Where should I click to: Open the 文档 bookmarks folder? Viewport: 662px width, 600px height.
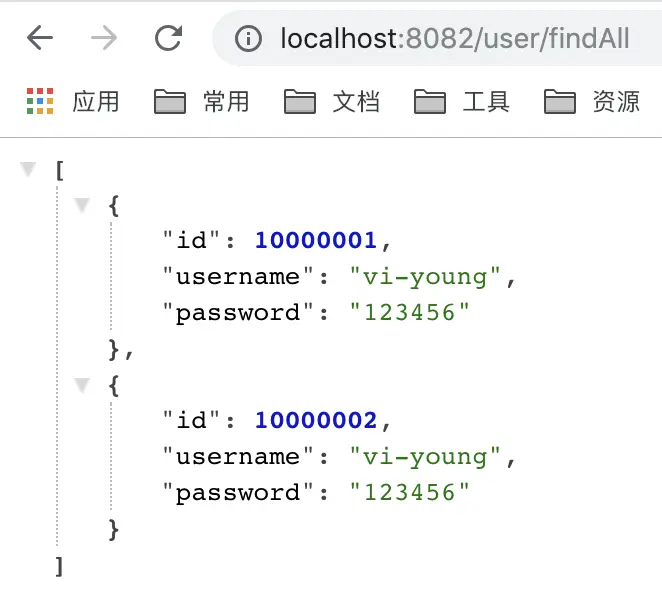[332, 102]
